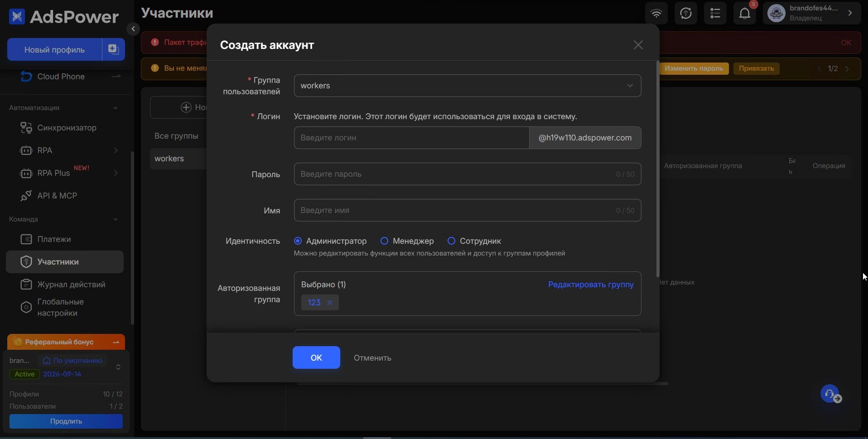868x439 pixels.
Task: Open the task list icon in the header
Action: coord(715,13)
